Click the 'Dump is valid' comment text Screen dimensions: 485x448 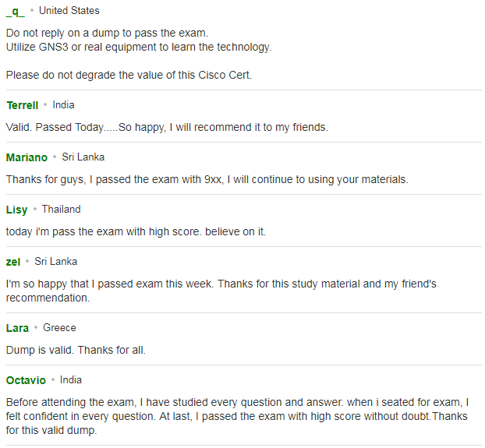[76, 351]
